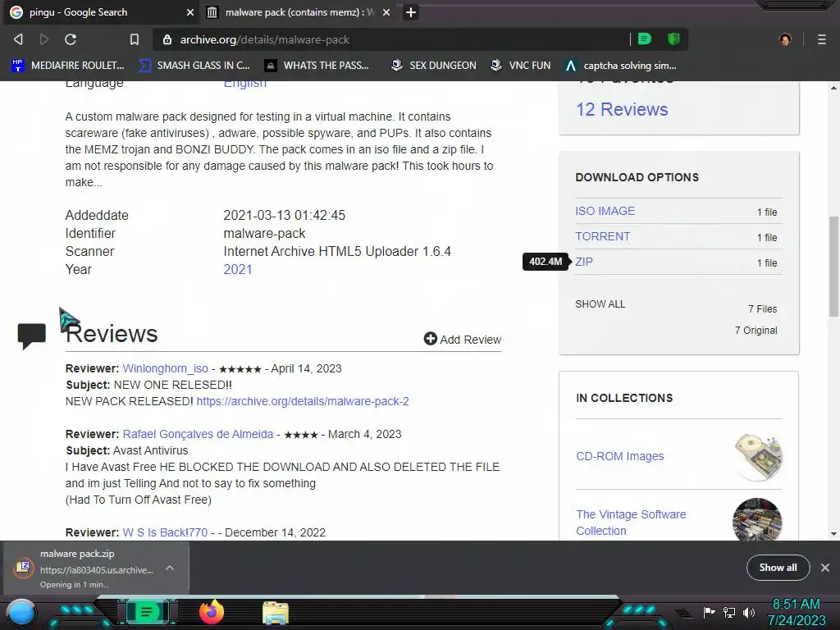Download the ISO IMAGE option
This screenshot has width=840, height=630.
click(605, 211)
